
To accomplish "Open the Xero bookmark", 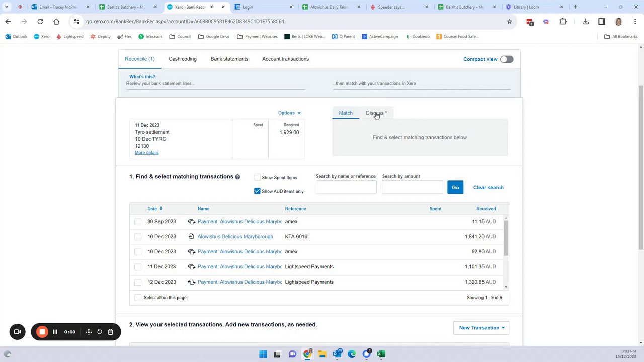I will click(x=42, y=37).
